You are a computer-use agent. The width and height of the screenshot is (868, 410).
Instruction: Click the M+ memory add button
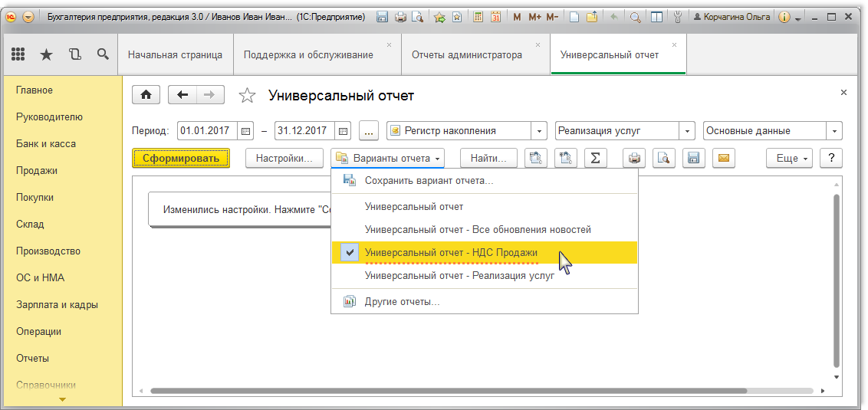pos(534,17)
